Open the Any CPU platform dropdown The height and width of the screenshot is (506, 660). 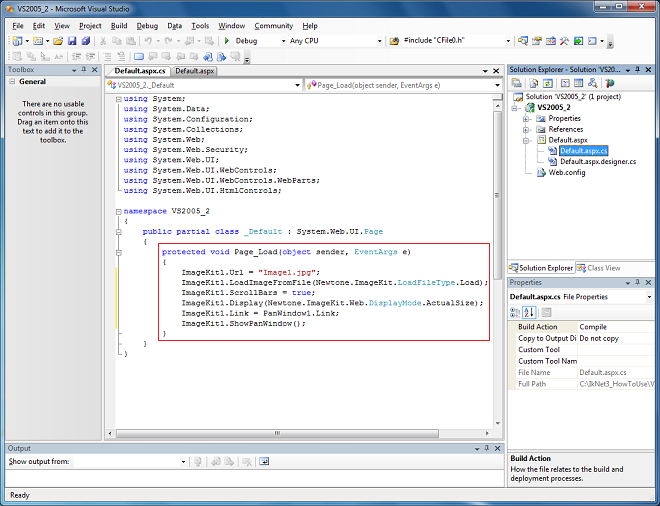point(379,41)
